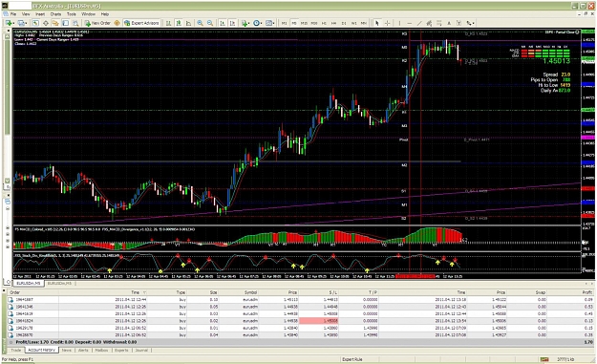Toggle the Navigator panel

[55, 23]
